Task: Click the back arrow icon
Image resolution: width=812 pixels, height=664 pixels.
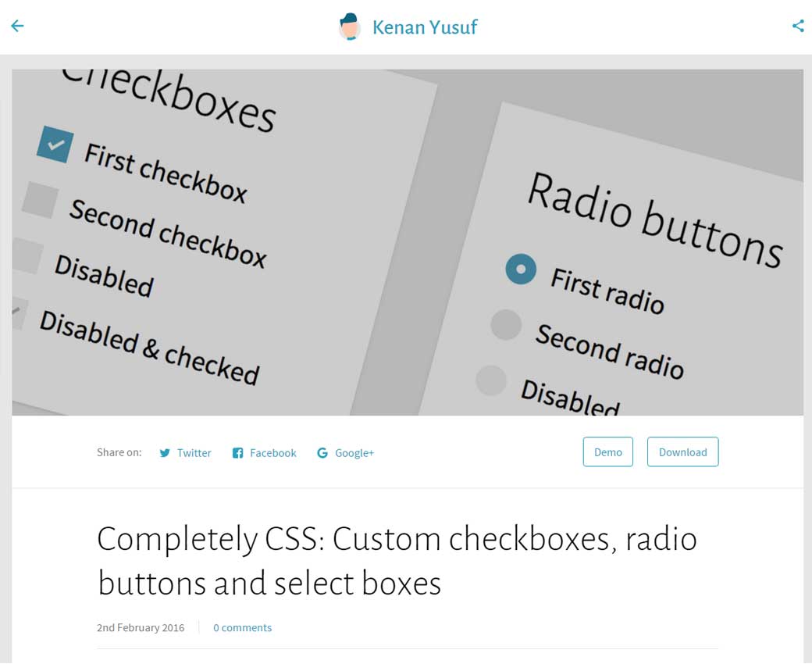Action: click(x=17, y=27)
